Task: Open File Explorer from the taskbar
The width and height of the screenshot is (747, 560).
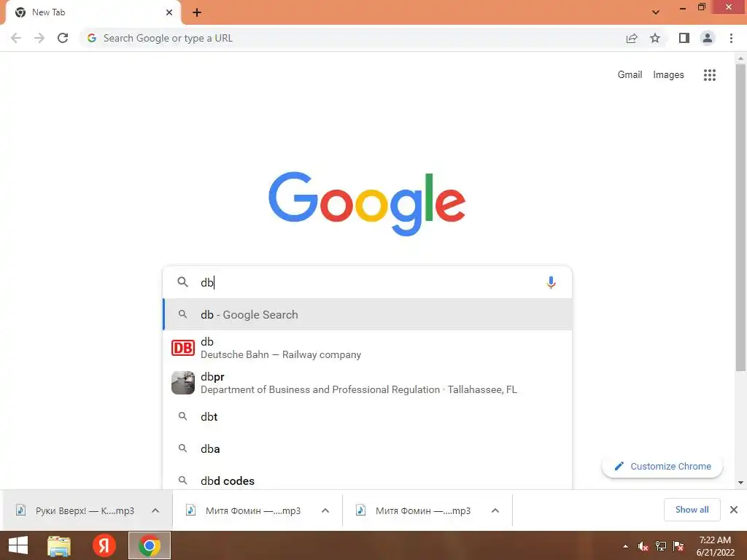Action: coord(59,545)
